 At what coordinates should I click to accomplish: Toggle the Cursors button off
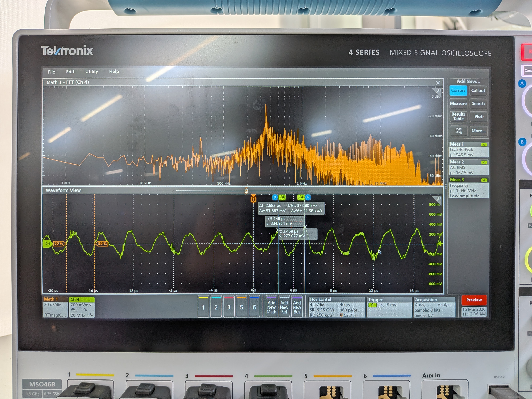pyautogui.click(x=458, y=90)
